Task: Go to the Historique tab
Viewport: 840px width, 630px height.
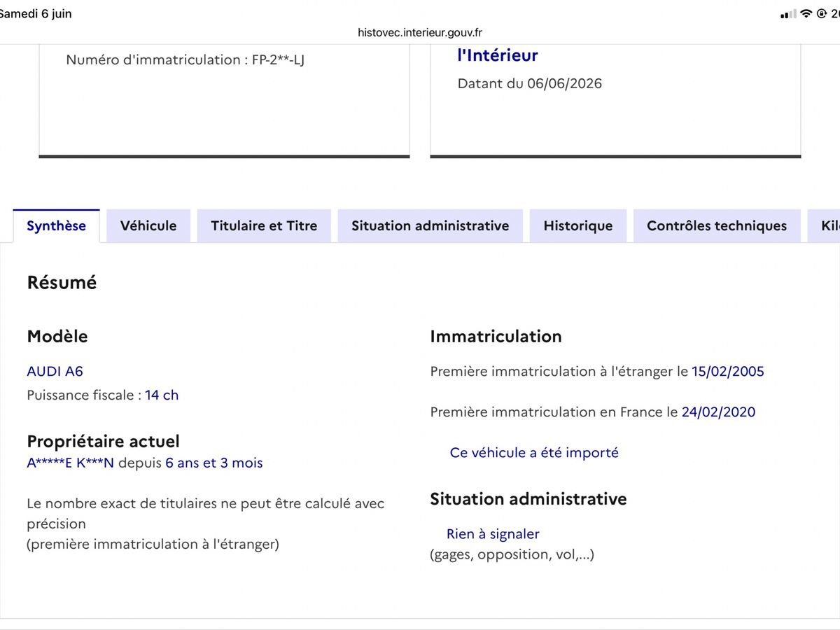Action: pyautogui.click(x=578, y=225)
